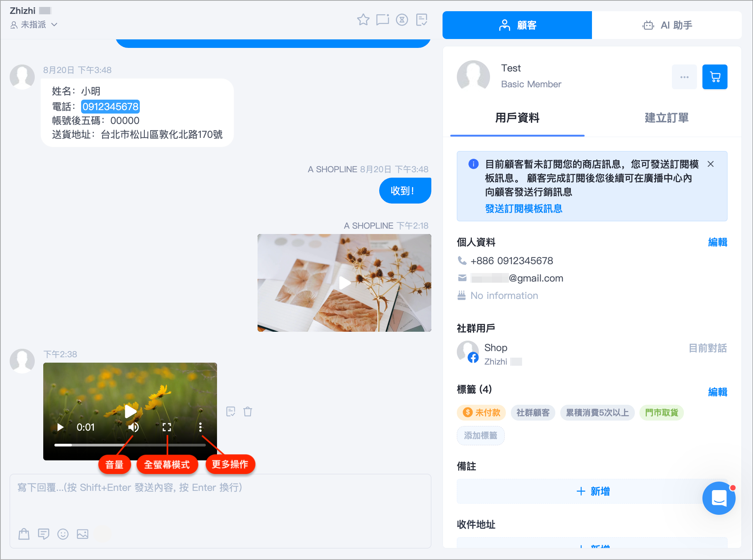
Task: Click the highlighted phone number 0912345678
Action: 110,107
